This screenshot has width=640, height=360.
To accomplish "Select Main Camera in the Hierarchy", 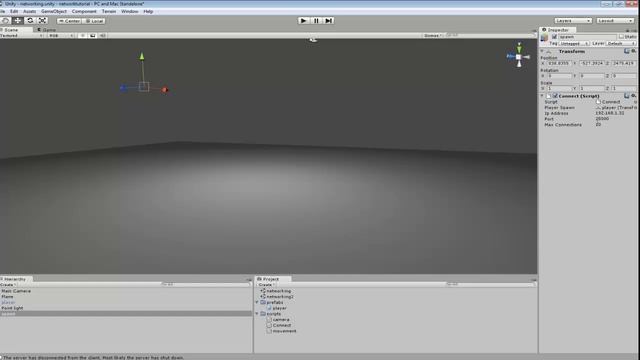I will [x=16, y=291].
